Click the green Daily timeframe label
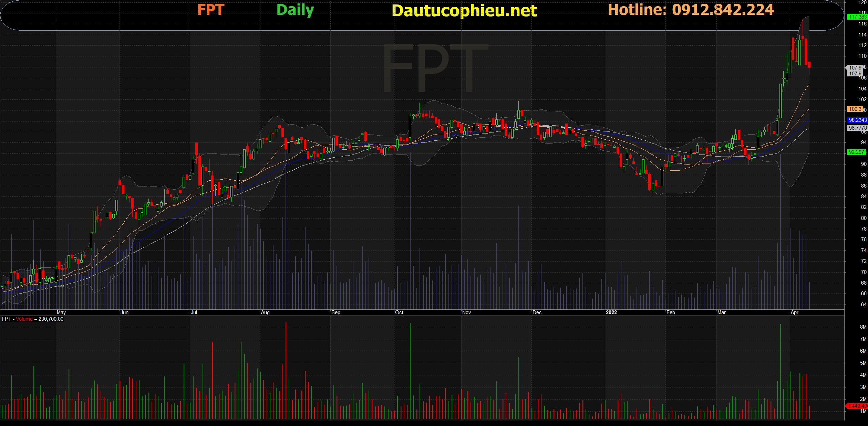The height and width of the screenshot is (426, 868). 295,10
